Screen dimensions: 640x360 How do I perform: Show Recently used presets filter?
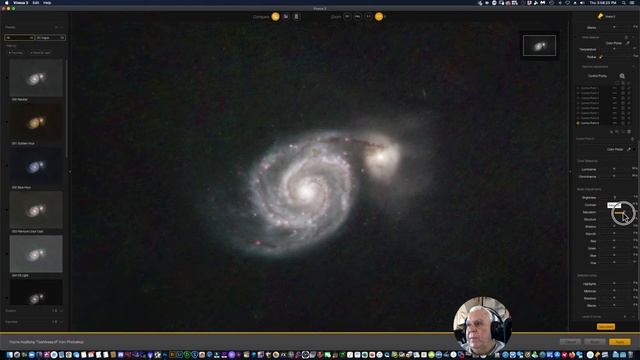click(40, 53)
